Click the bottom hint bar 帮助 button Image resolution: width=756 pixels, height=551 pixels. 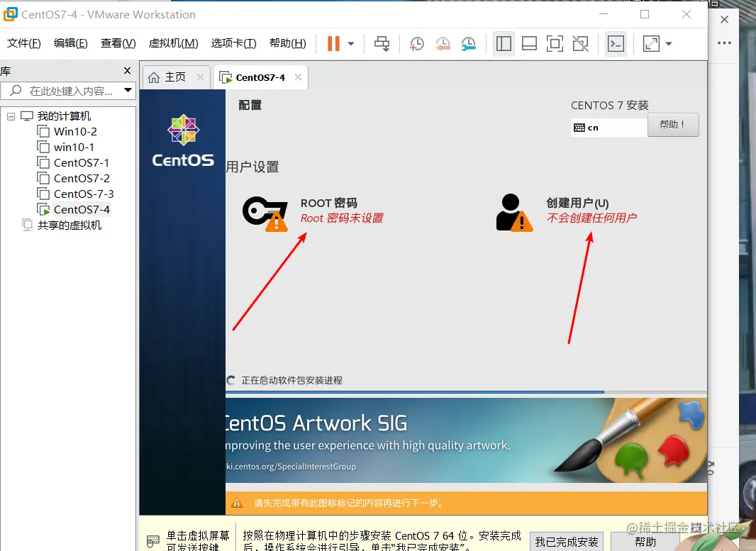645,542
